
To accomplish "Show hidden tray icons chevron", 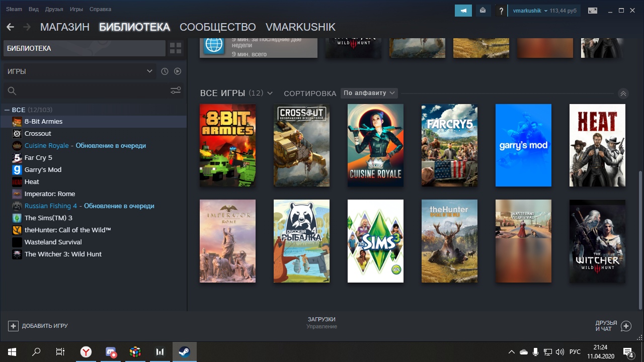I will pos(511,352).
